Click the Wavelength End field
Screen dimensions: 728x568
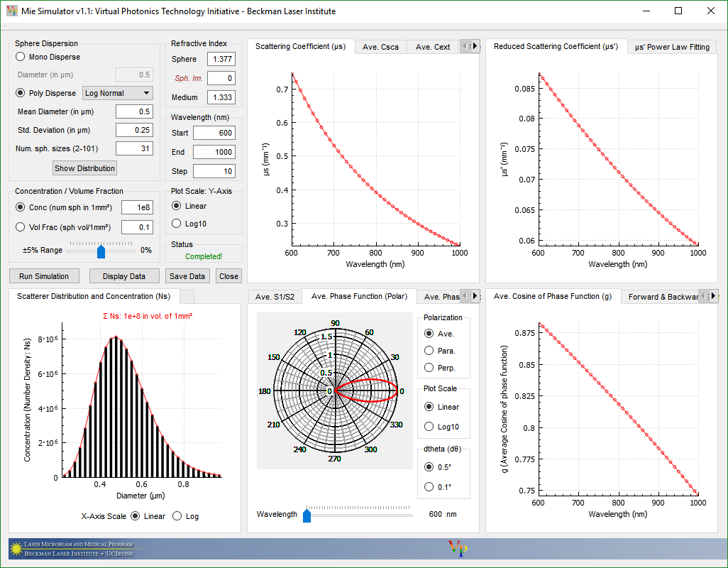tap(214, 152)
